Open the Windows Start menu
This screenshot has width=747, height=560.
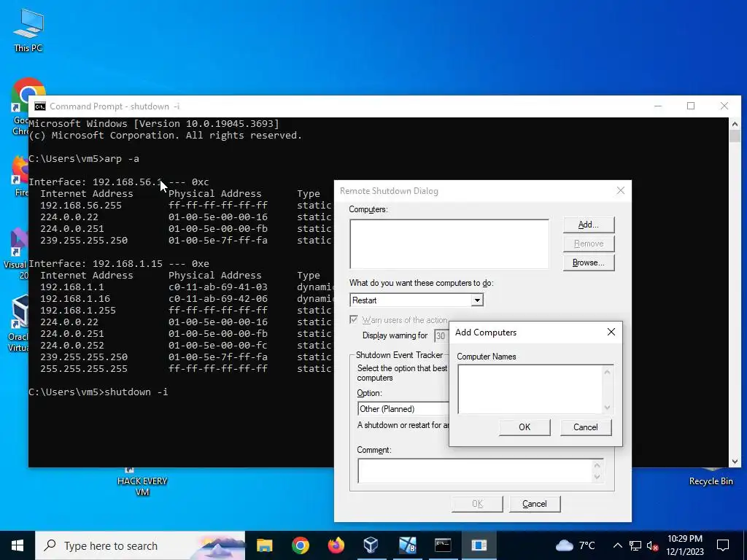18,545
